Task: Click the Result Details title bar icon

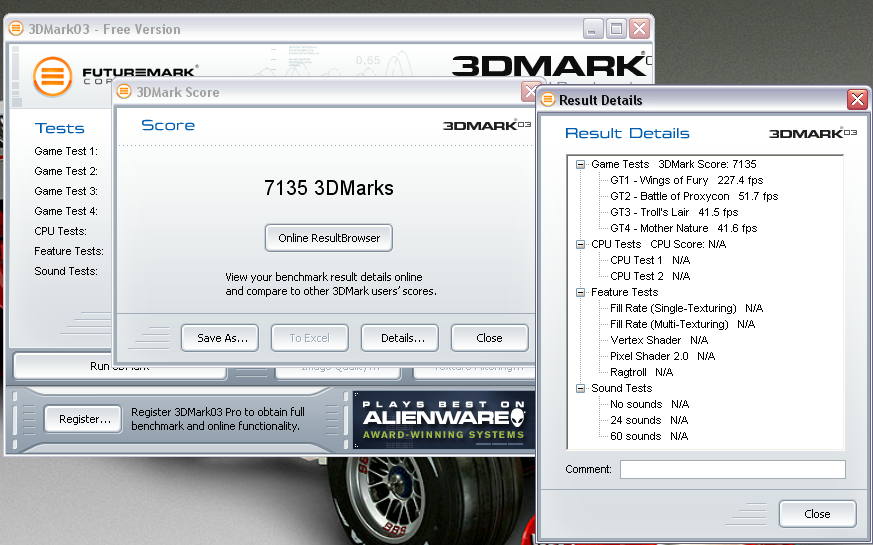Action: pyautogui.click(x=548, y=100)
